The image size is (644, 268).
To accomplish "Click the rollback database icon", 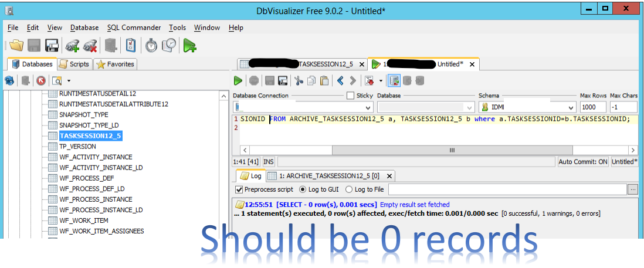I will pos(420,80).
